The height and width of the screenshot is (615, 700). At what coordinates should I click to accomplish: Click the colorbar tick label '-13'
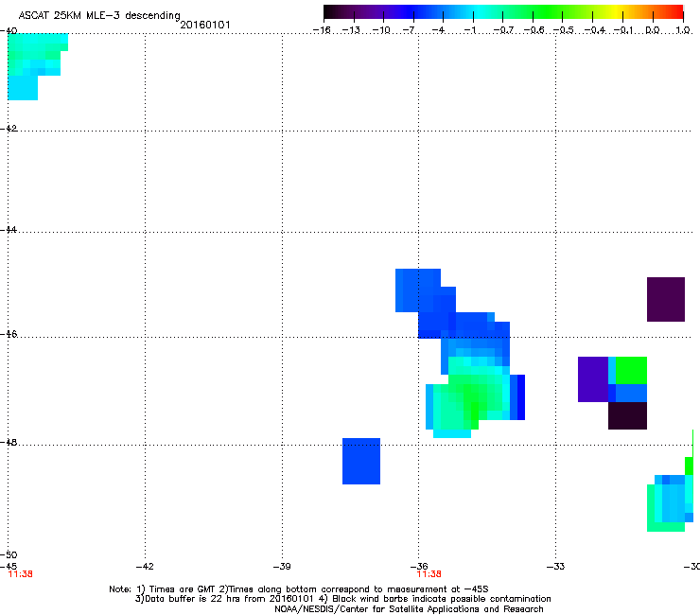(x=351, y=30)
